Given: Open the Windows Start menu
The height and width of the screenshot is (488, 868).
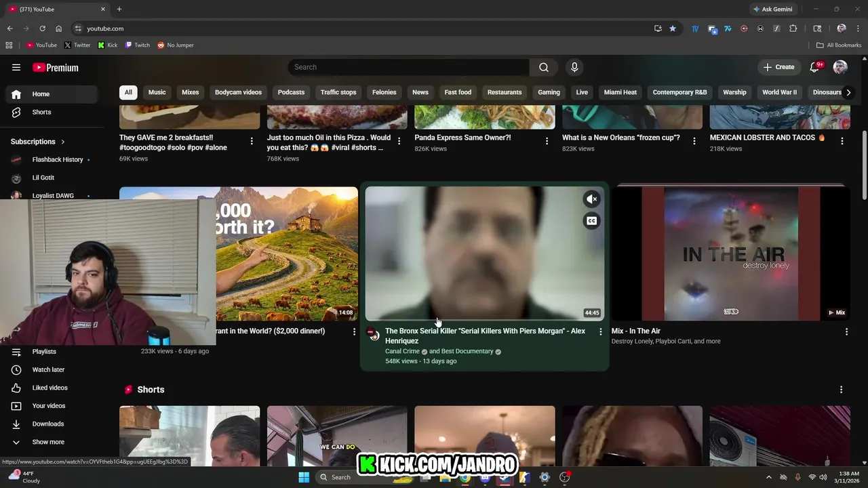Looking at the screenshot, I should click(304, 477).
